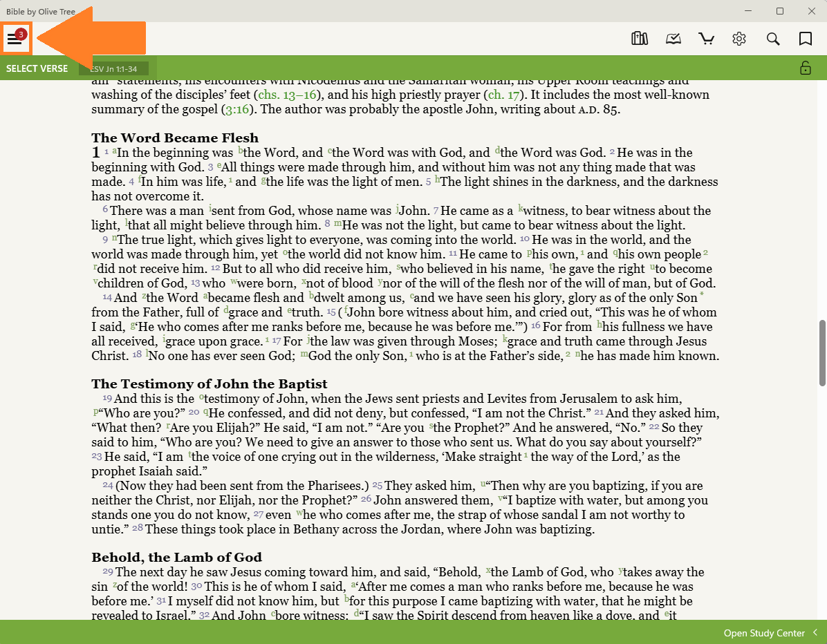Viewport: 827px width, 644px height.
Task: Open the search magnifier
Action: (772, 39)
